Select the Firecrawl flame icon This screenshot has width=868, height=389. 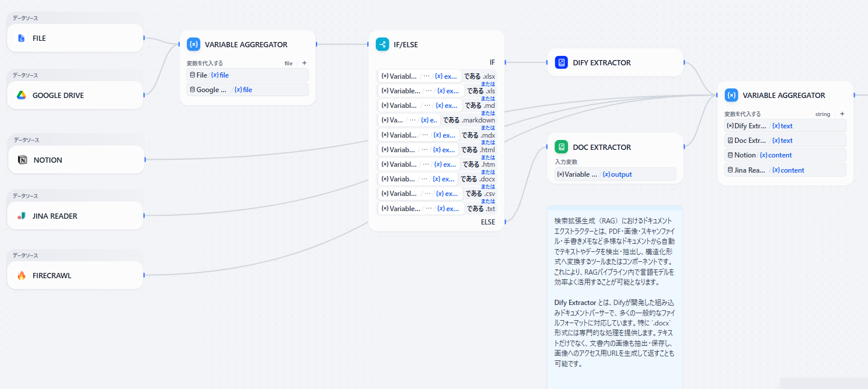[x=22, y=276]
